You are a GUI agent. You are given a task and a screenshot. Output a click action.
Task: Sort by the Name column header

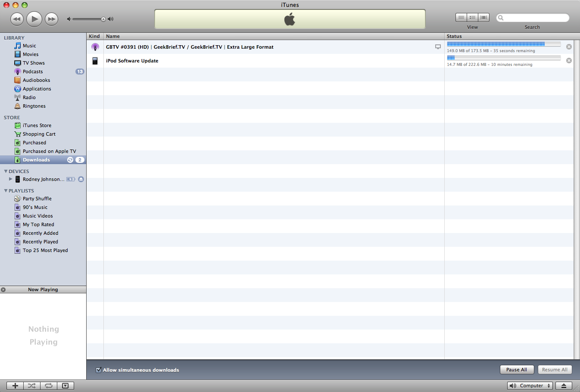[274, 36]
